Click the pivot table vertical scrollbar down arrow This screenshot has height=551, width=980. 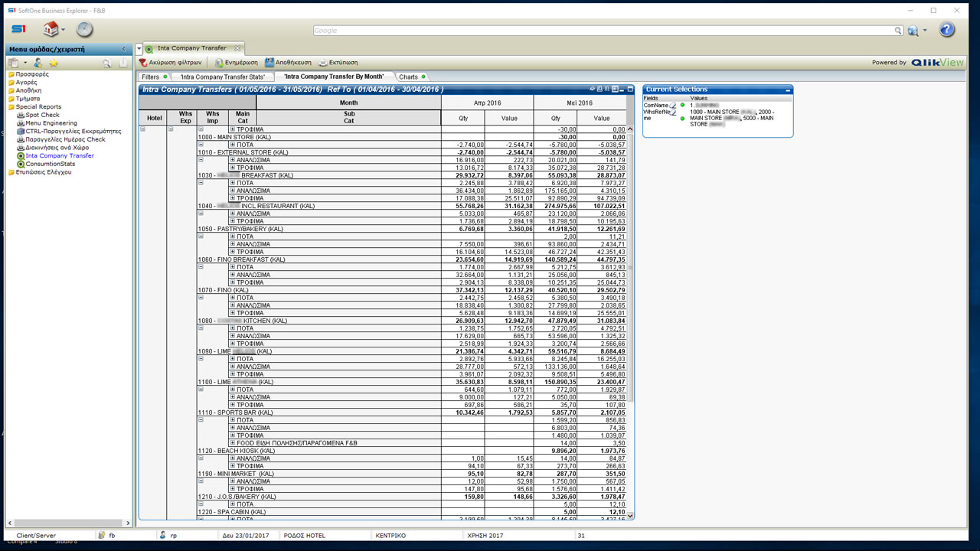[x=630, y=516]
